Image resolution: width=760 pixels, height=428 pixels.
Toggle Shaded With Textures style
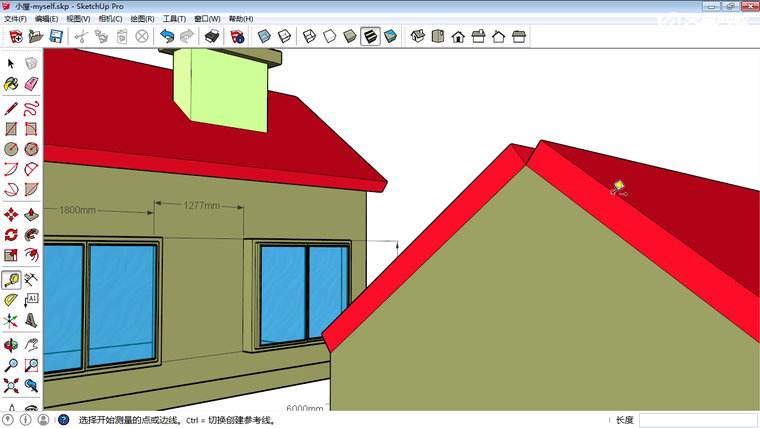[x=369, y=37]
